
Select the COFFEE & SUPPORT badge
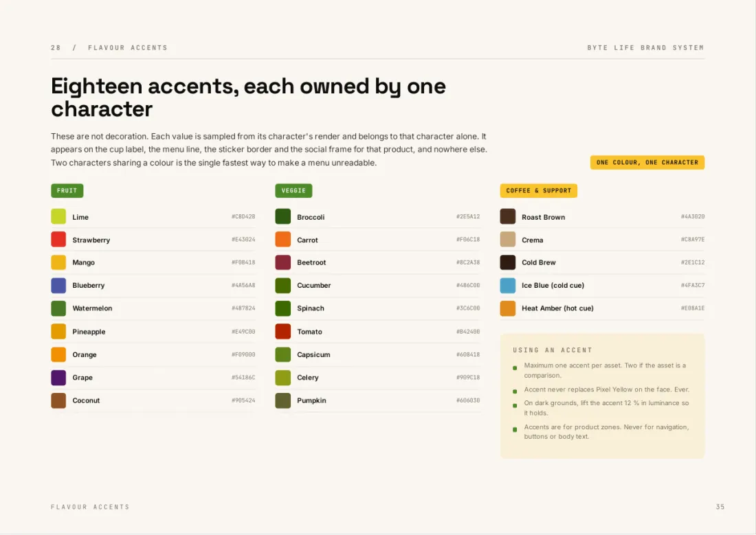(x=539, y=190)
